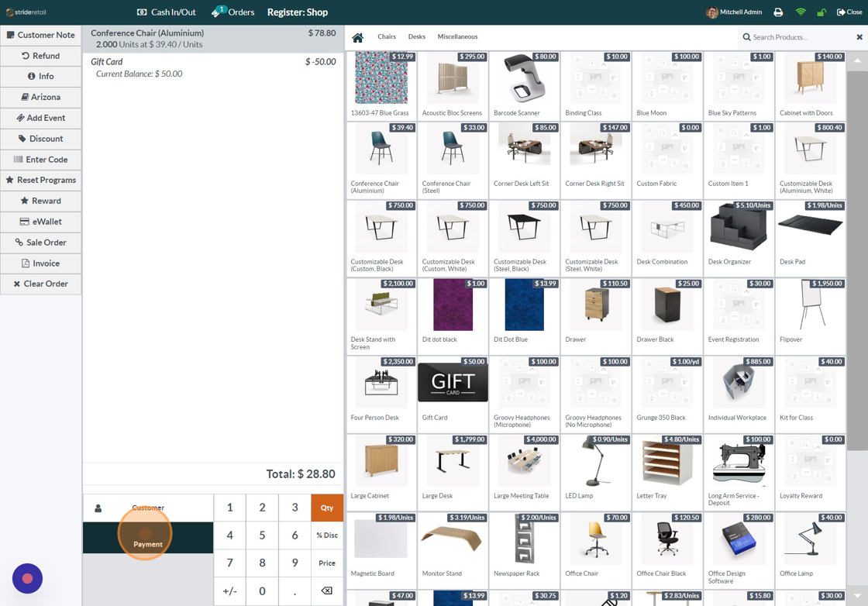The height and width of the screenshot is (606, 868).
Task: Tap the +/- numpad key
Action: [229, 591]
